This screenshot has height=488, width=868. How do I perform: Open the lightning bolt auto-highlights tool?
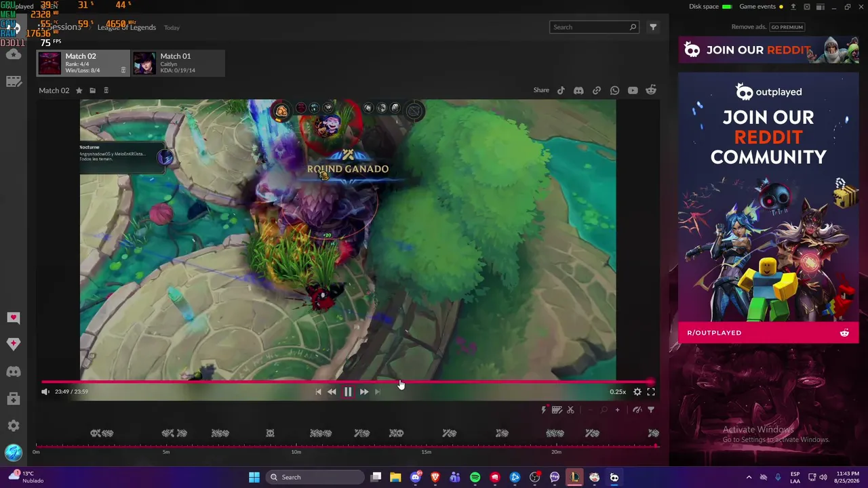[x=543, y=410]
